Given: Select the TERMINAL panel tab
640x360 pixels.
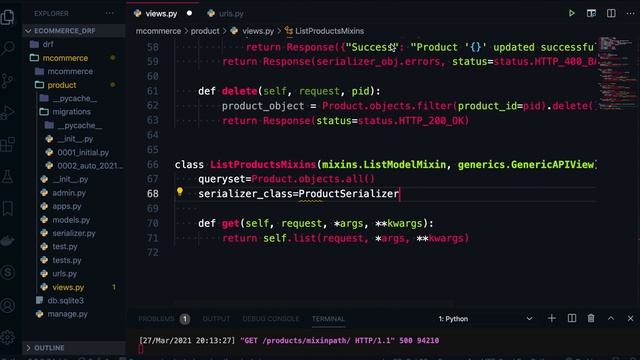Looking at the screenshot, I should [328, 319].
